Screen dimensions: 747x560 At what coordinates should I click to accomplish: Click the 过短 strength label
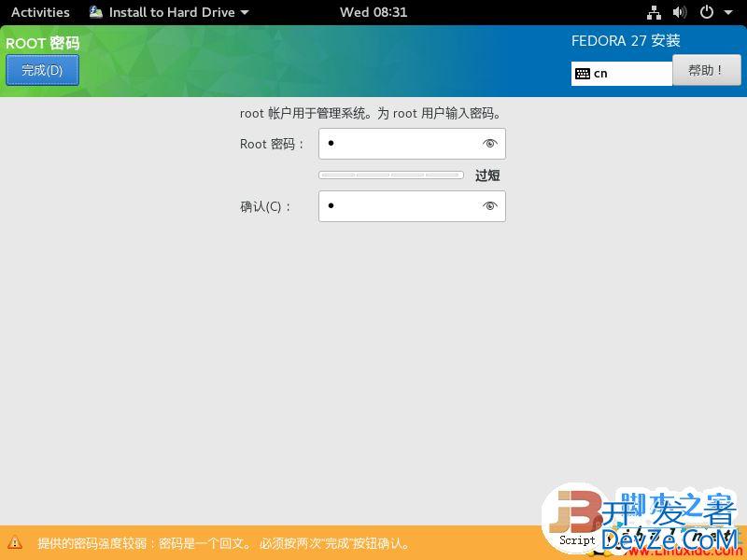coord(487,175)
